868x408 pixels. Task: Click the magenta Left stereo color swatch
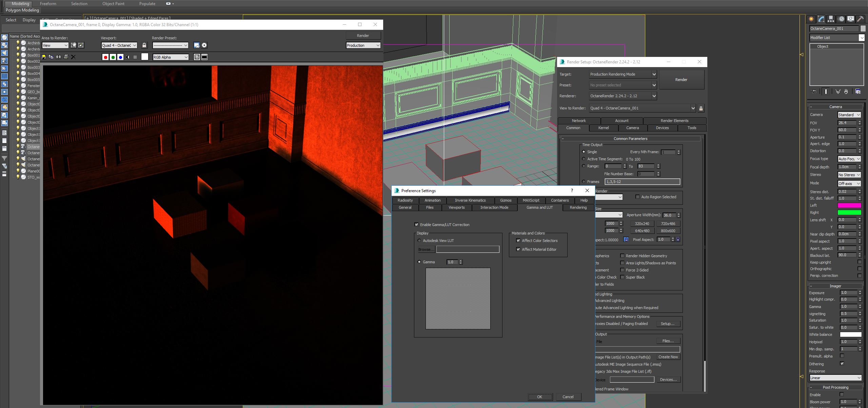tap(849, 205)
